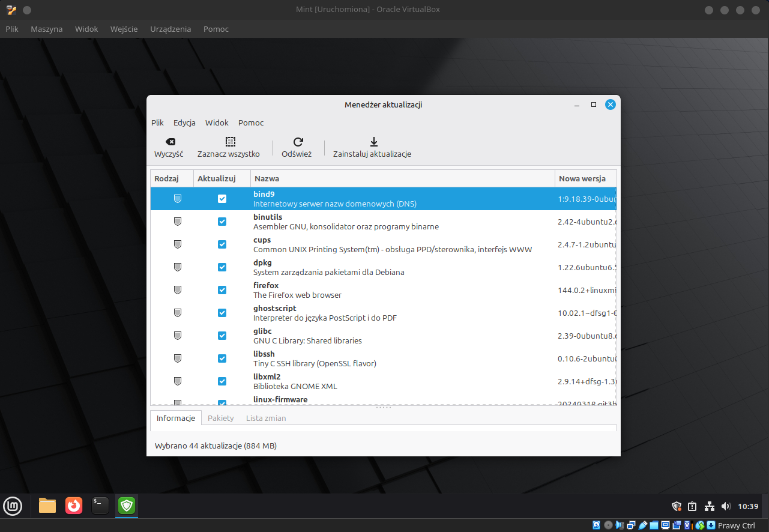
Task: Switch to the Pakiety tab
Action: click(x=221, y=418)
